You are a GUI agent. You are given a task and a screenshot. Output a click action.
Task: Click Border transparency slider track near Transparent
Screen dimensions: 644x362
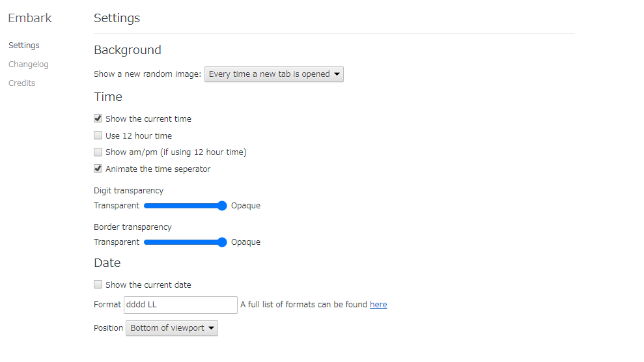[148, 242]
